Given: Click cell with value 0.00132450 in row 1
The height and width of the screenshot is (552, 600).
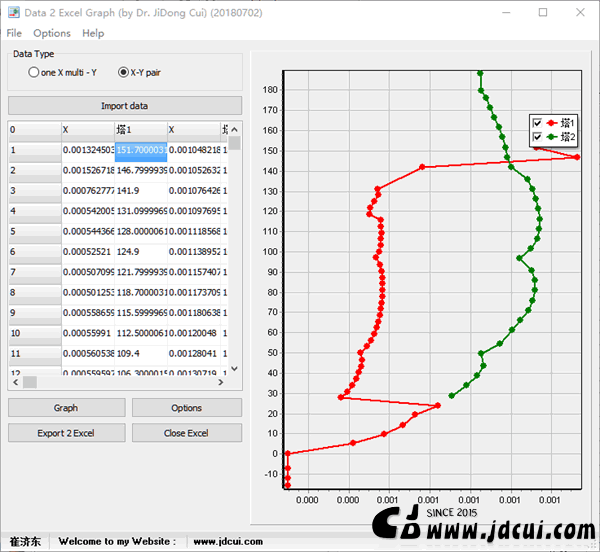Looking at the screenshot, I should tap(88, 150).
